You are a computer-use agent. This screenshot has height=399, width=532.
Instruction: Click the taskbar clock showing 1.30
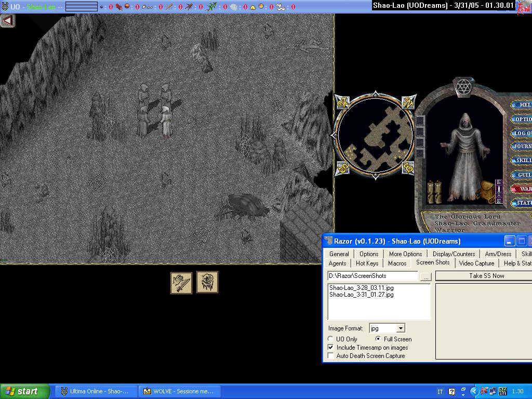pyautogui.click(x=518, y=392)
